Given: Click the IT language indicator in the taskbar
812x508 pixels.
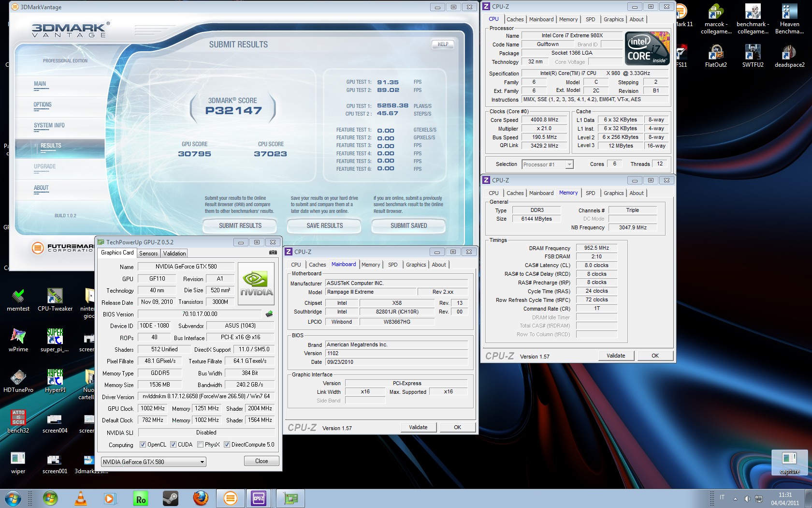Looking at the screenshot, I should 722,497.
